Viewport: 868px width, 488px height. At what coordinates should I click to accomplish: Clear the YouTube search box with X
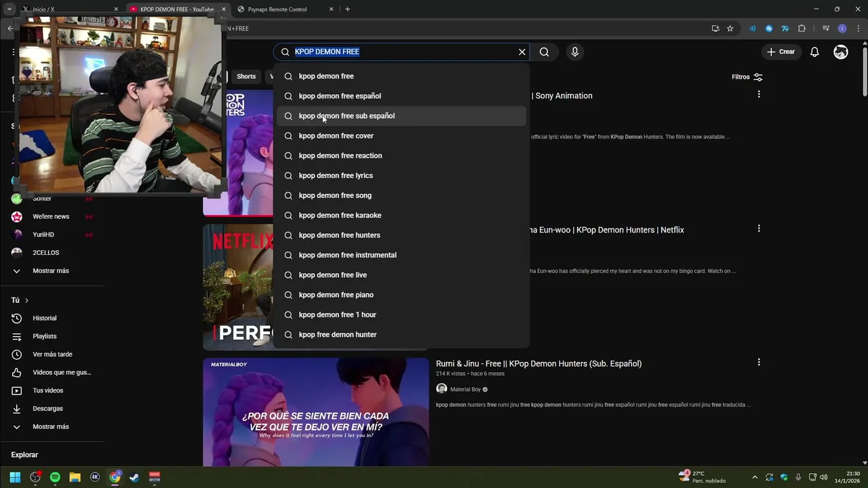[x=522, y=52]
